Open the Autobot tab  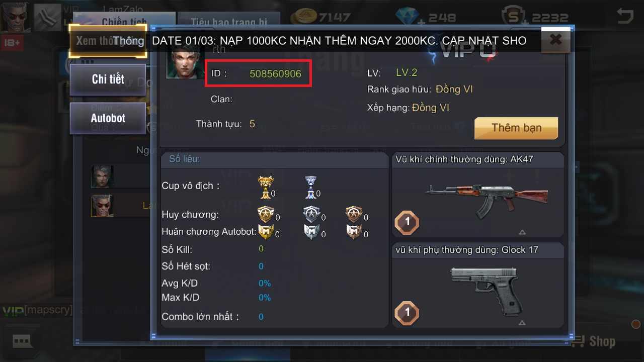108,119
